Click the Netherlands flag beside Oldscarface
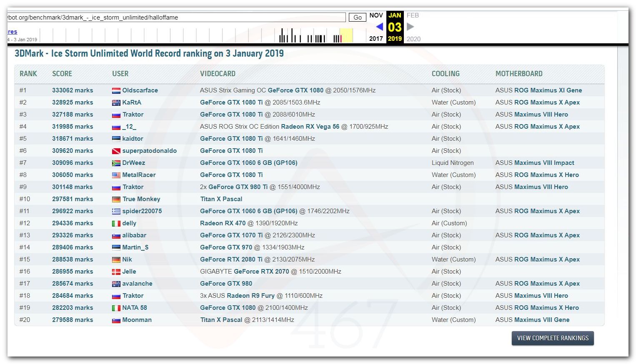The image size is (636, 364). tap(116, 90)
